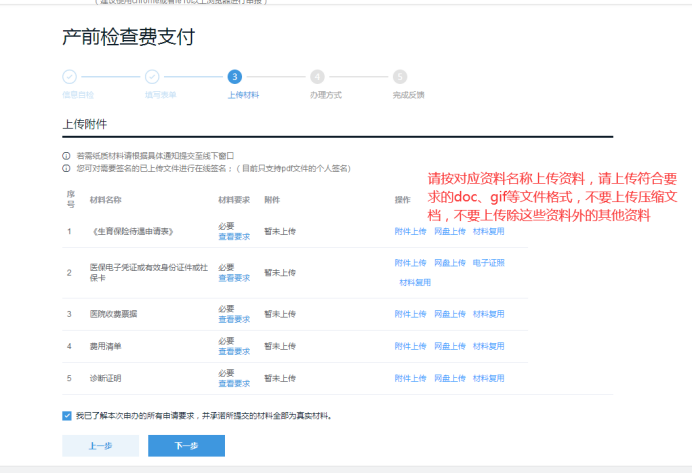Image resolution: width=692 pixels, height=473 pixels.
Task: Open 查看要求 for 费用清单 row
Action: (x=234, y=352)
